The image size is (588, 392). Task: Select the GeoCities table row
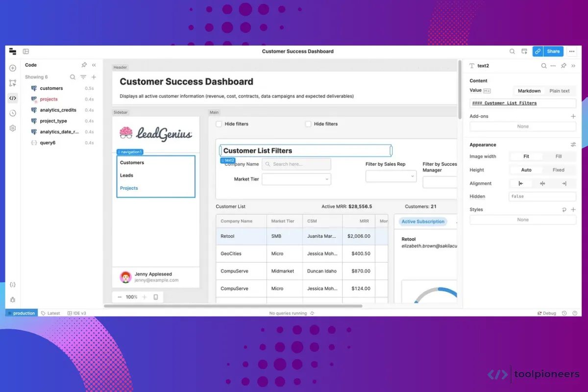[x=301, y=254]
